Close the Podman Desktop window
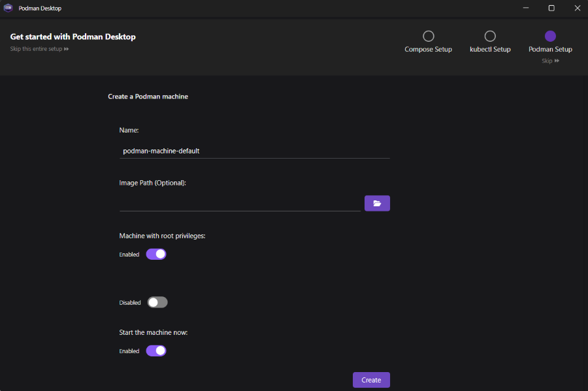This screenshot has width=588, height=391. [576, 8]
